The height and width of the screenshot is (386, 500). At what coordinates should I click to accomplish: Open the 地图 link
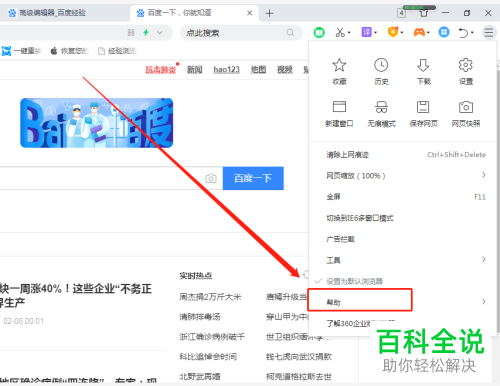click(258, 69)
